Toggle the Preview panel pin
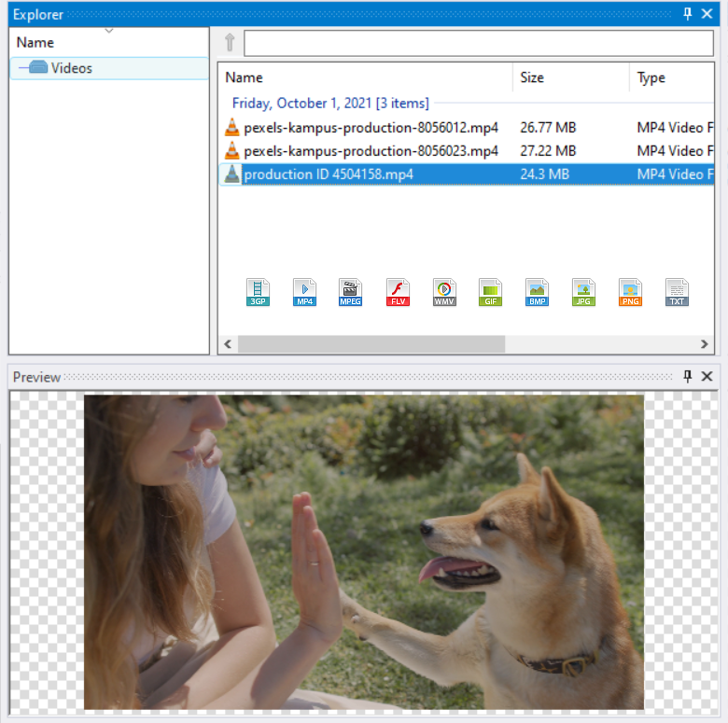Image resolution: width=728 pixels, height=723 pixels. pos(688,376)
